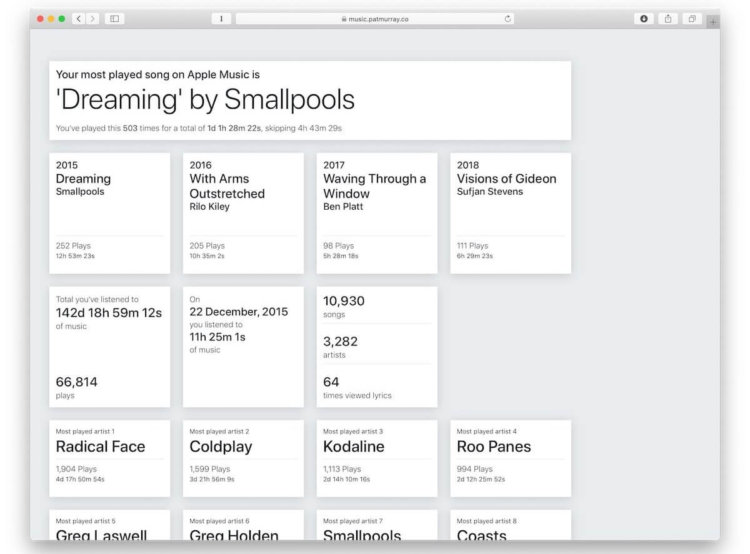
Task: Toggle the Safari sidebar button
Action: [114, 19]
